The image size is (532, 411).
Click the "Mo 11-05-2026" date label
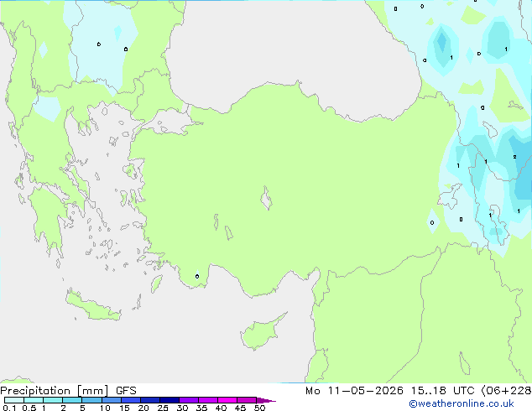pos(354,391)
